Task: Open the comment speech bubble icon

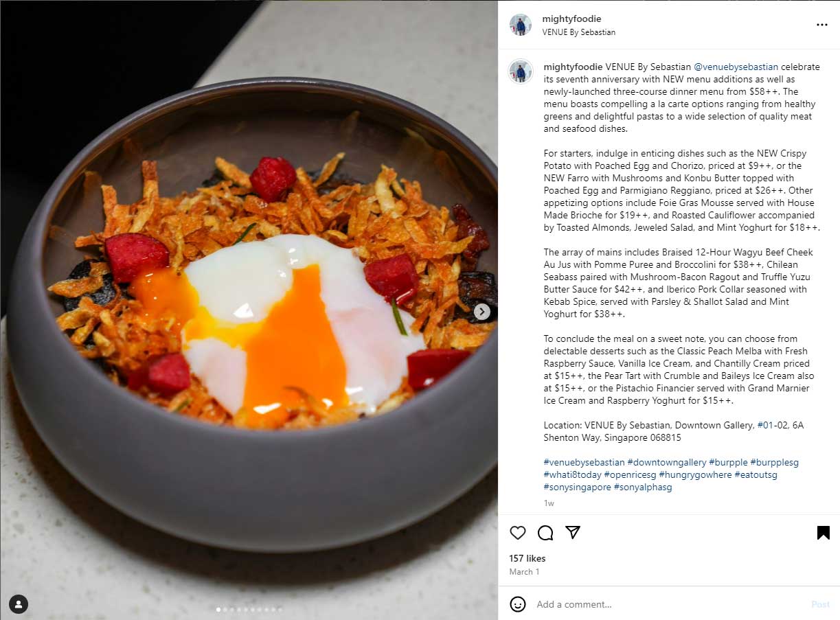Action: [545, 533]
